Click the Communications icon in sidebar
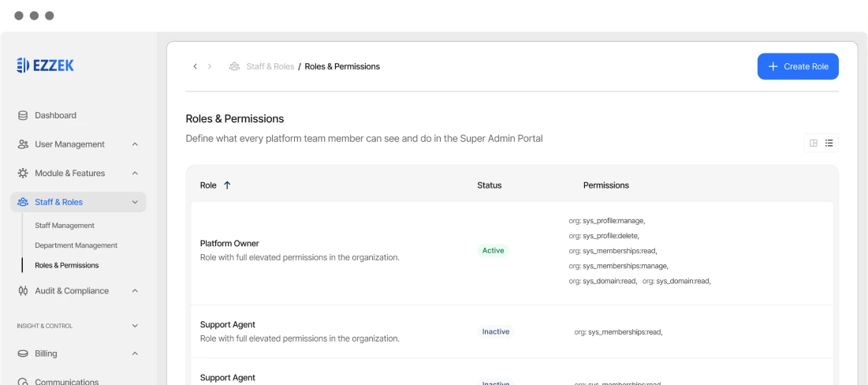 [23, 382]
